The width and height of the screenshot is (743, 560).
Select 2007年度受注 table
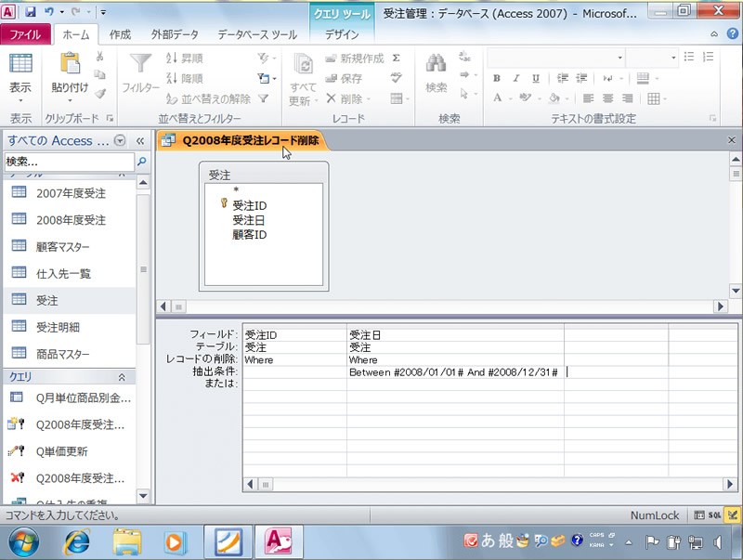tap(69, 193)
